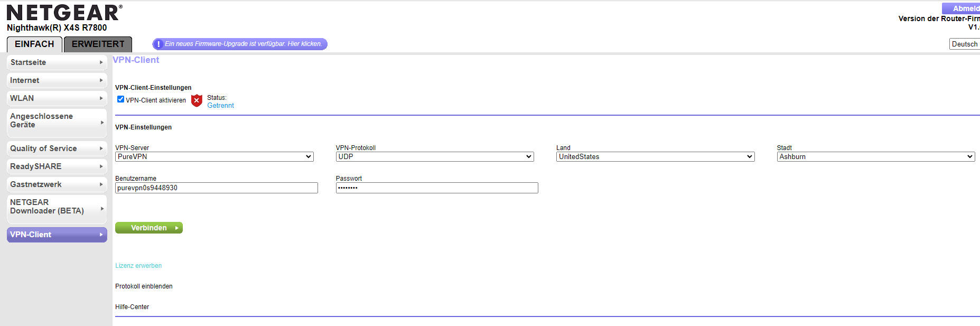Click the red shield VPN status icon
Screen dimensions: 980x326
(x=197, y=100)
